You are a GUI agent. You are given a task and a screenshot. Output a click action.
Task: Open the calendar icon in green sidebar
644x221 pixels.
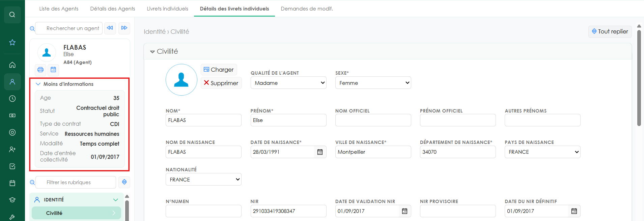(12, 183)
